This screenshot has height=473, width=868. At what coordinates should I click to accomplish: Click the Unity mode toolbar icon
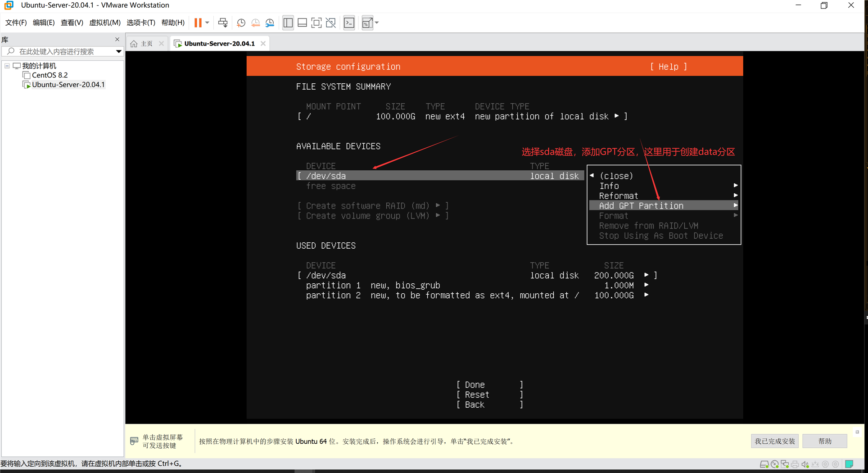pos(331,23)
